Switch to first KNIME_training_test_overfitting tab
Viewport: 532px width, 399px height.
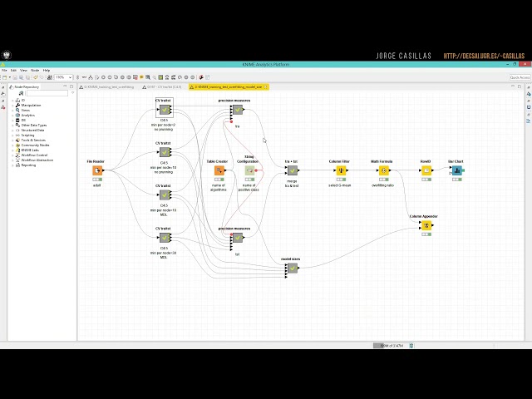pos(108,87)
